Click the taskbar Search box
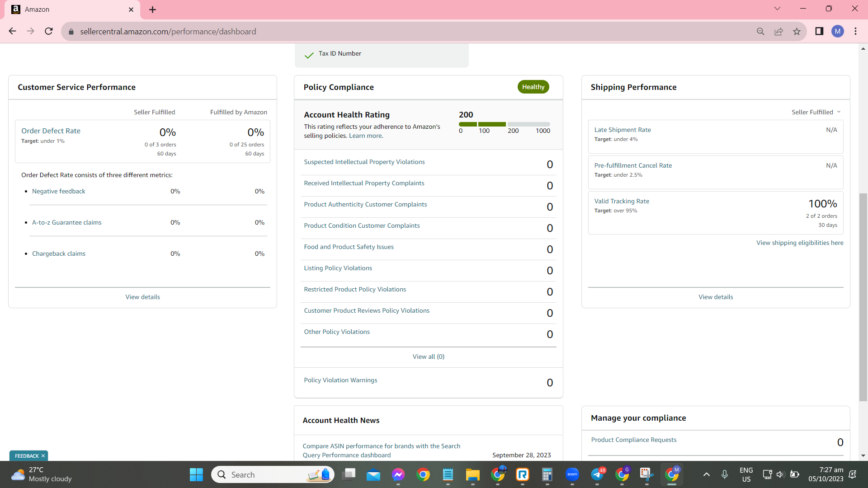 273,474
